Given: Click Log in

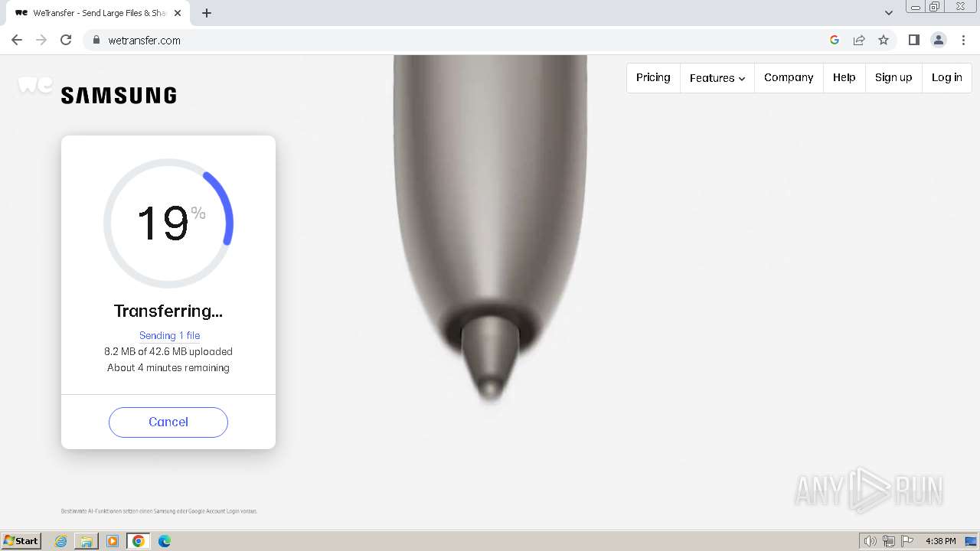Looking at the screenshot, I should point(947,77).
